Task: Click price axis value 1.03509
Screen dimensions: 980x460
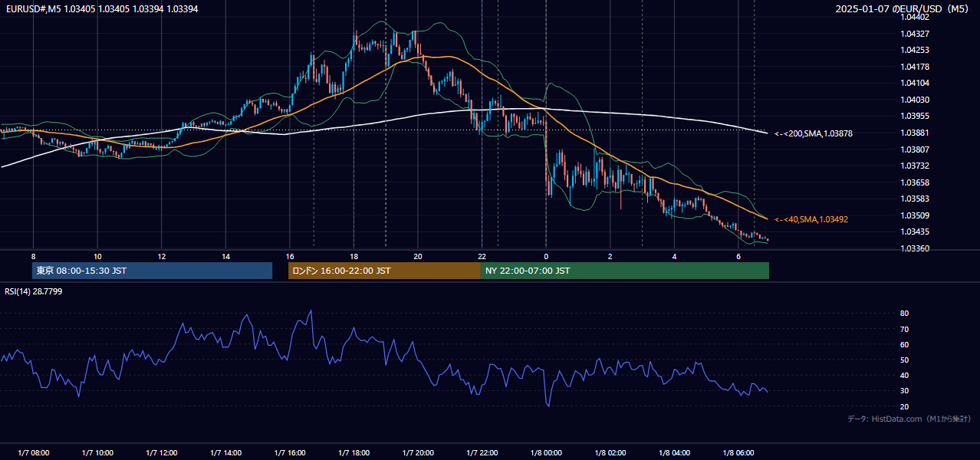Action: coord(915,215)
